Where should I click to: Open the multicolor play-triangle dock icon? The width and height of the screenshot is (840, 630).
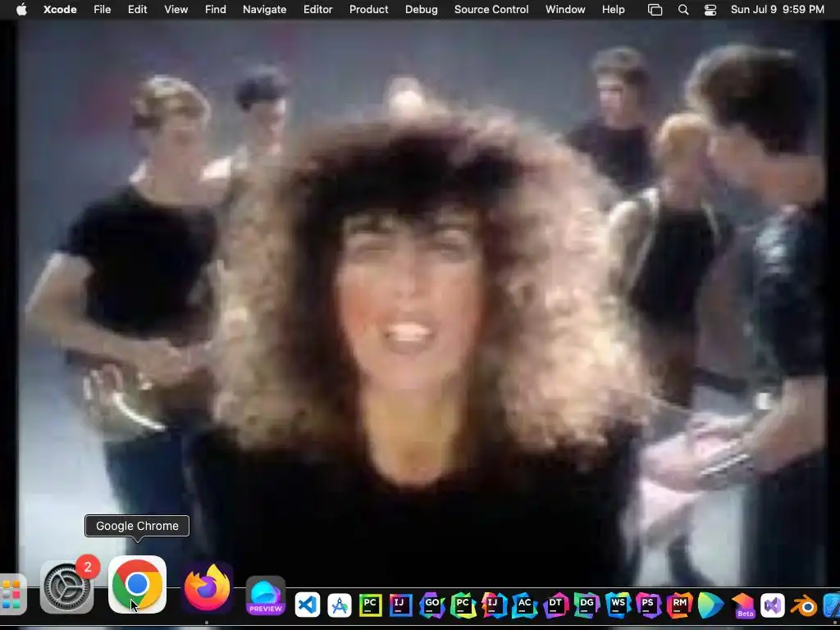point(711,605)
